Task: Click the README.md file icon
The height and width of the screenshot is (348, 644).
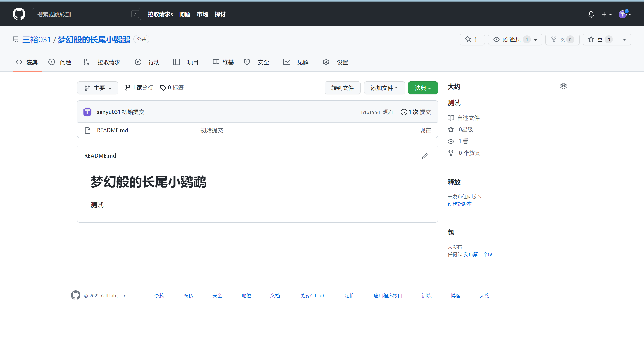Action: point(88,130)
